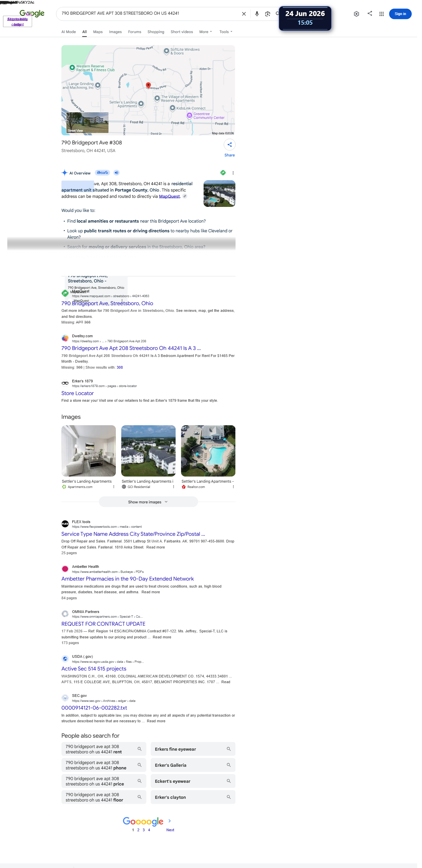The image size is (422, 868).
Task: Play AI Overview audio speaker icon
Action: pyautogui.click(x=118, y=174)
